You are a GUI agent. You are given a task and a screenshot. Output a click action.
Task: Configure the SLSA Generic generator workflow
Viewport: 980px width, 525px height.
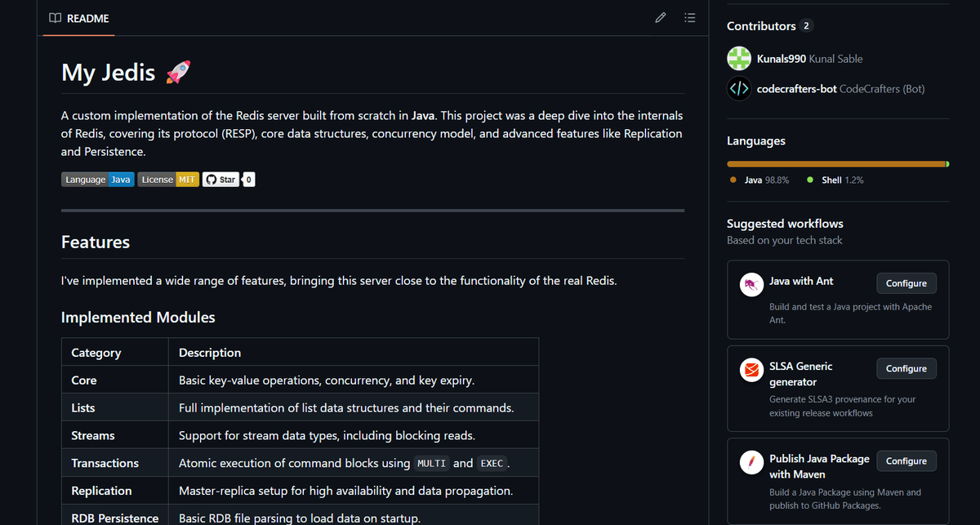click(x=906, y=369)
